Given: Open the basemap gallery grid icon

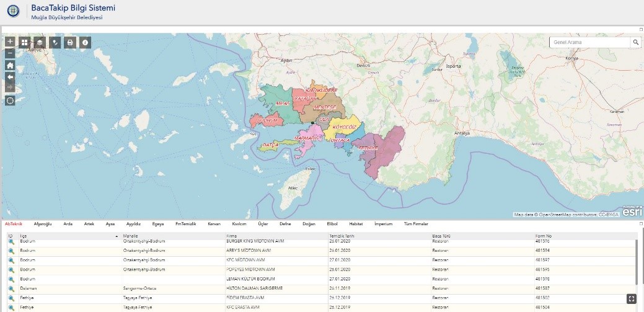Looking at the screenshot, I should [25, 42].
